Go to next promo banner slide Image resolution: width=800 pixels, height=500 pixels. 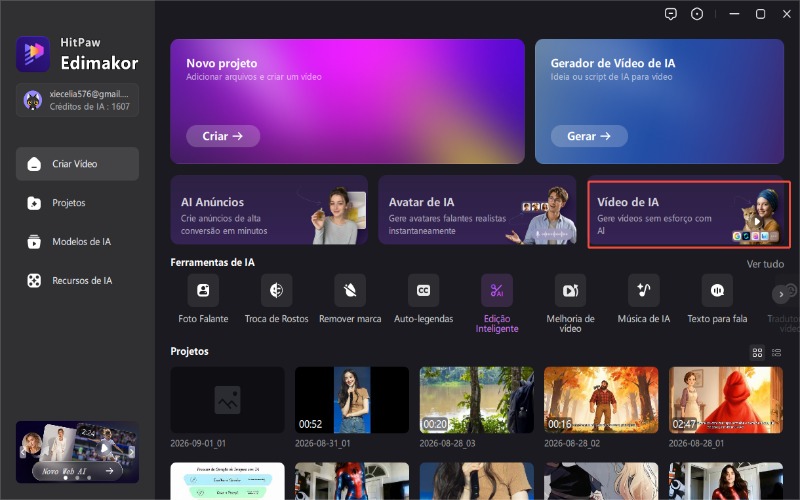[132, 452]
